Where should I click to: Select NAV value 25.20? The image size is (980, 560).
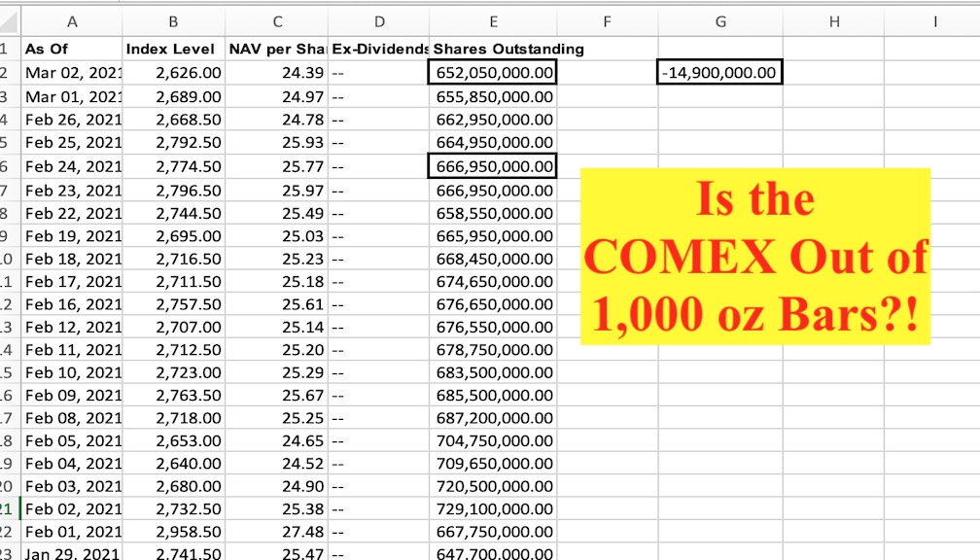pyautogui.click(x=277, y=350)
